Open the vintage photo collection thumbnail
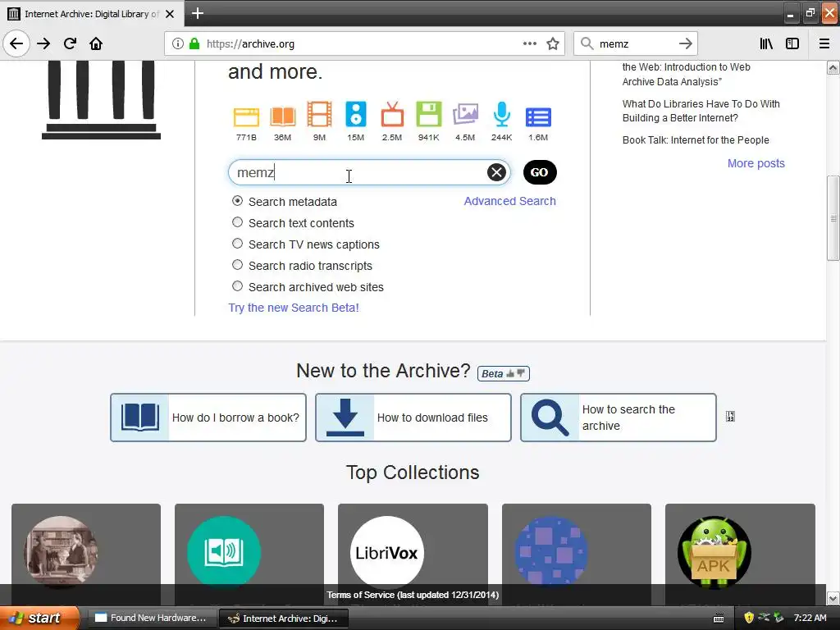This screenshot has width=840, height=630. [x=61, y=553]
